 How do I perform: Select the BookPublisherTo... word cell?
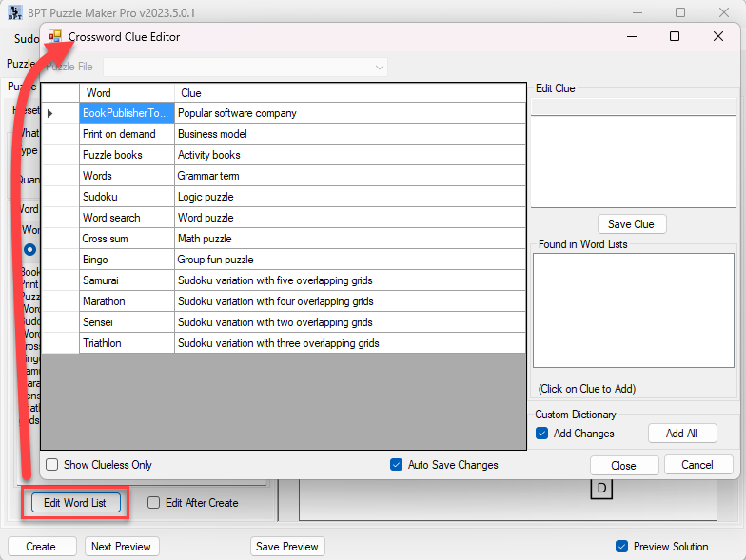(128, 113)
